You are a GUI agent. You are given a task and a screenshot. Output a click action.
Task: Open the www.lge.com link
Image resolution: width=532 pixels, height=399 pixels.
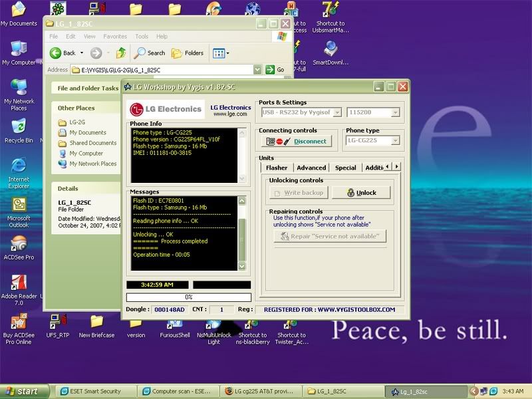tap(230, 114)
